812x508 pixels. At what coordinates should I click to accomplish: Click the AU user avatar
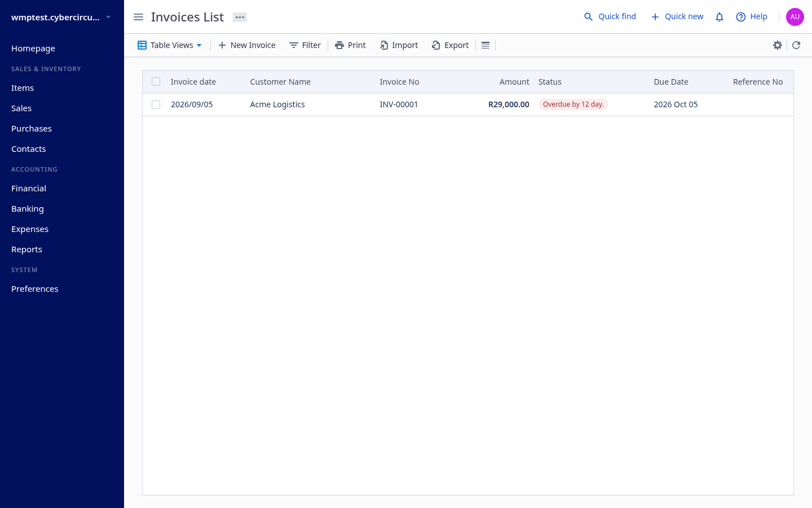(795, 17)
